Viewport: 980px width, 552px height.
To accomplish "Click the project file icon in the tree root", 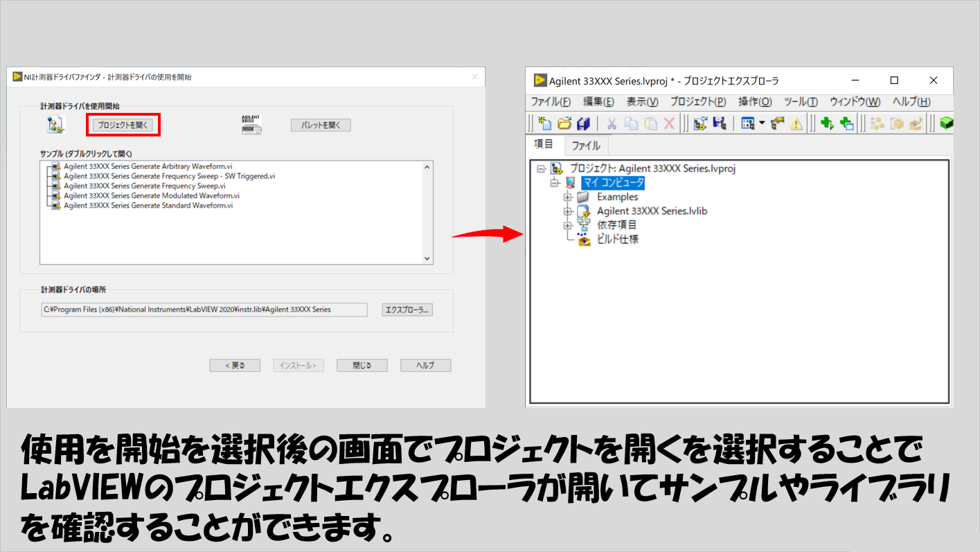I will click(x=556, y=168).
